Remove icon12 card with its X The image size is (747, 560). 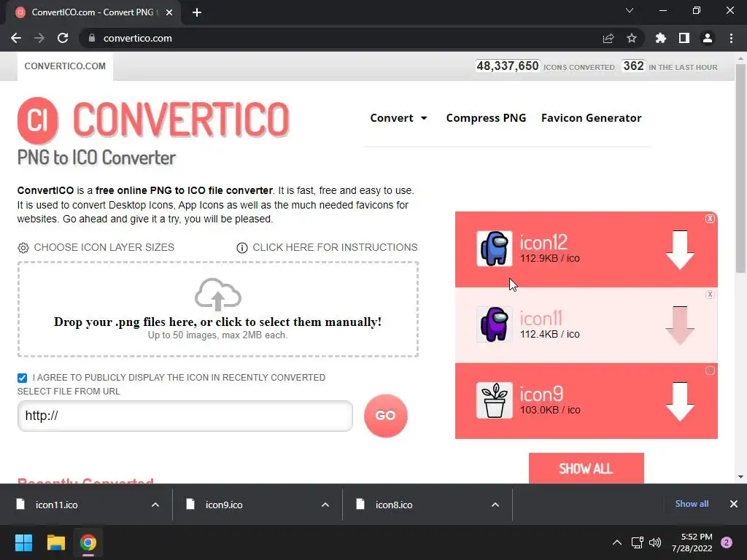point(710,219)
